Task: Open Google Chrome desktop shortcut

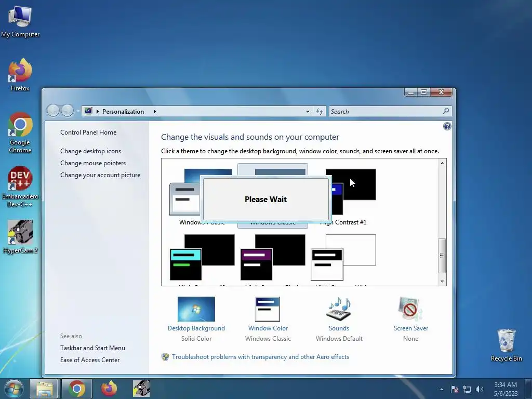Action: coord(20,132)
